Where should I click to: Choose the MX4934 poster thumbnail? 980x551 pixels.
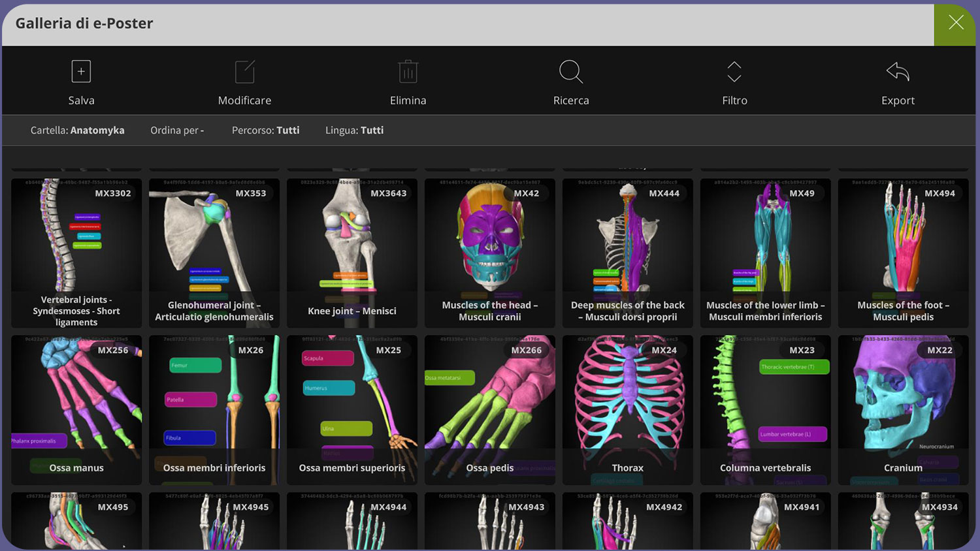pyautogui.click(x=904, y=521)
